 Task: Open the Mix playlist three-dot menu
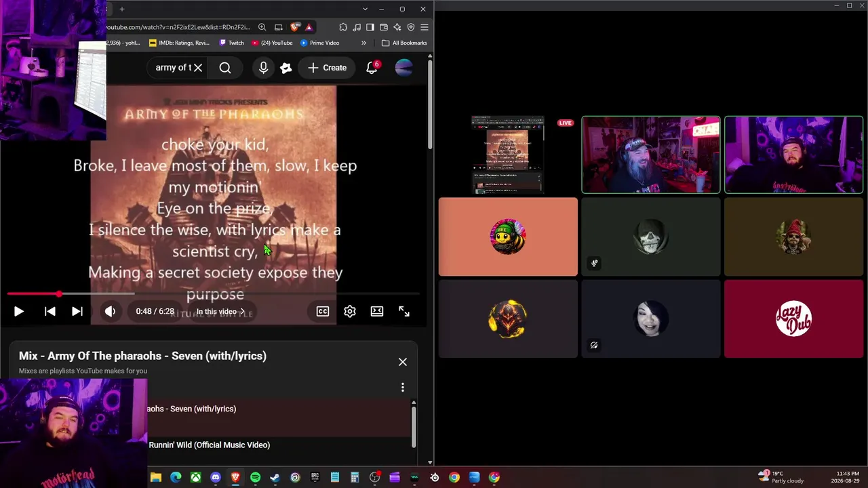(x=403, y=387)
